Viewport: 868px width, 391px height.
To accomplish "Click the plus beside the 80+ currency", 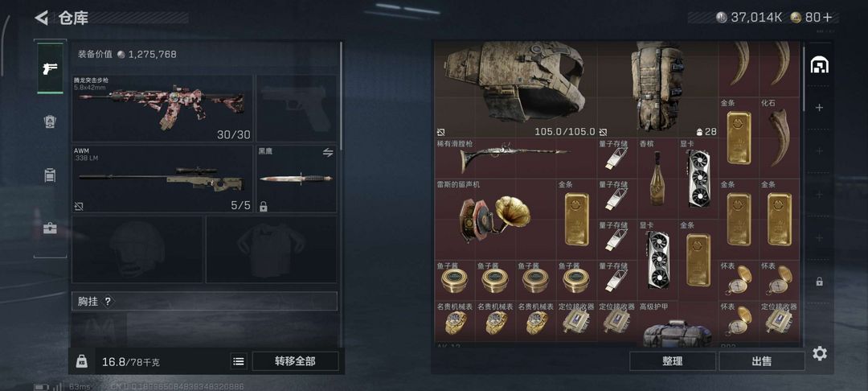I will (x=827, y=17).
